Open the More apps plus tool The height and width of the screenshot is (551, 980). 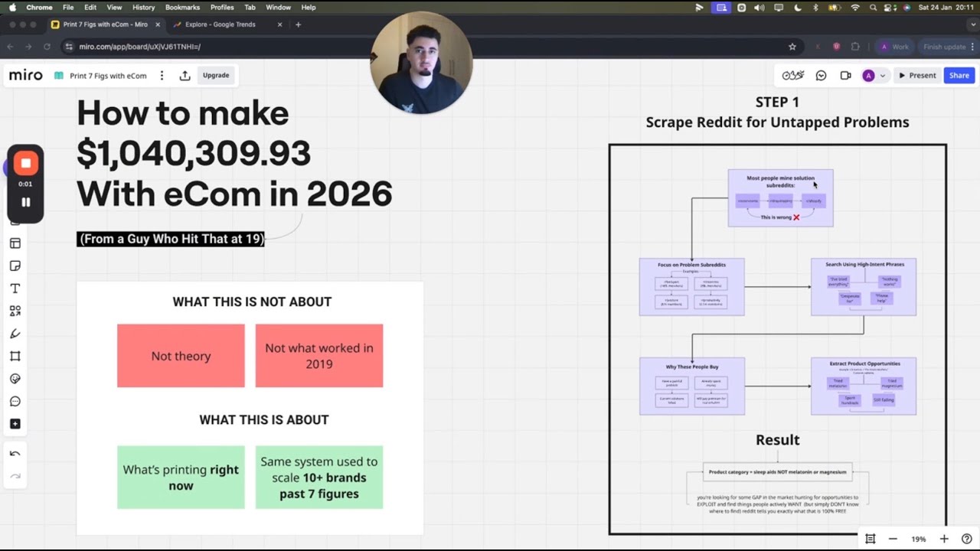coord(15,424)
